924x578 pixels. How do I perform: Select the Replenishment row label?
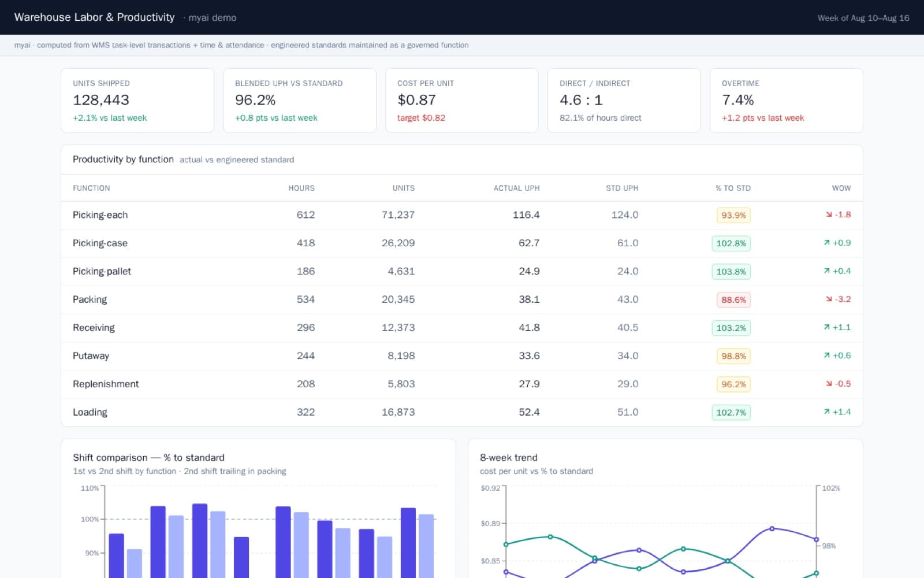[106, 384]
